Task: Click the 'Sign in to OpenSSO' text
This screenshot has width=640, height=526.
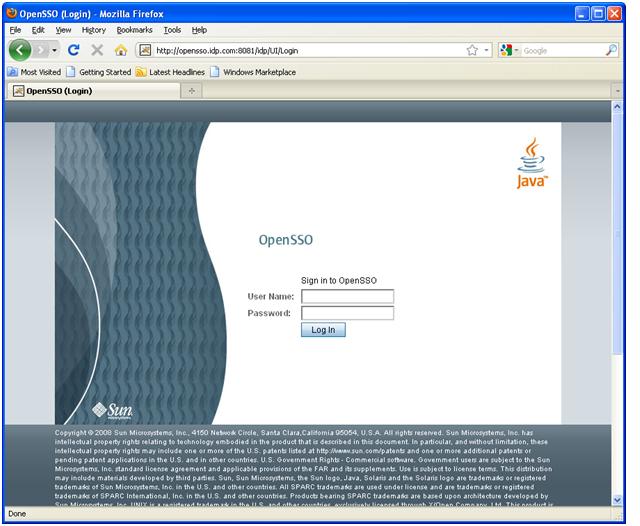Action: tap(339, 280)
